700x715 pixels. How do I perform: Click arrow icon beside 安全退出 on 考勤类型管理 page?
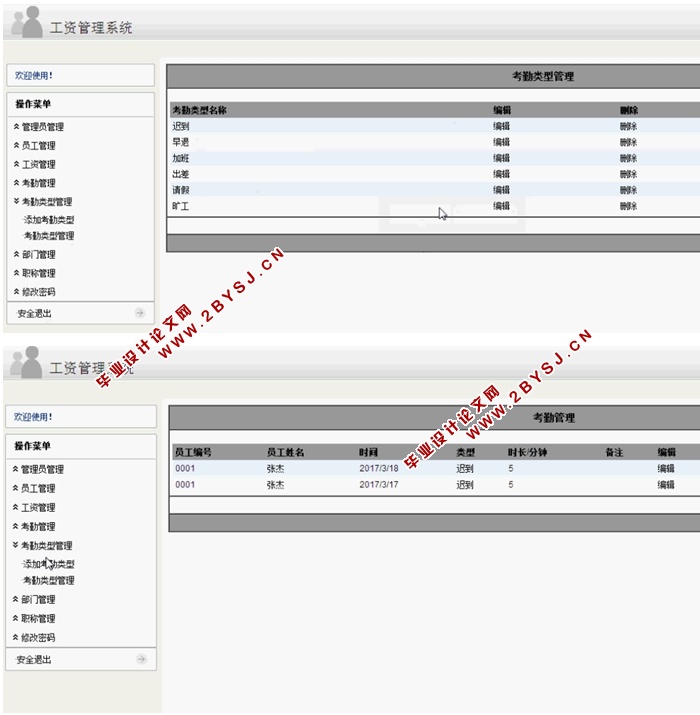(x=140, y=313)
